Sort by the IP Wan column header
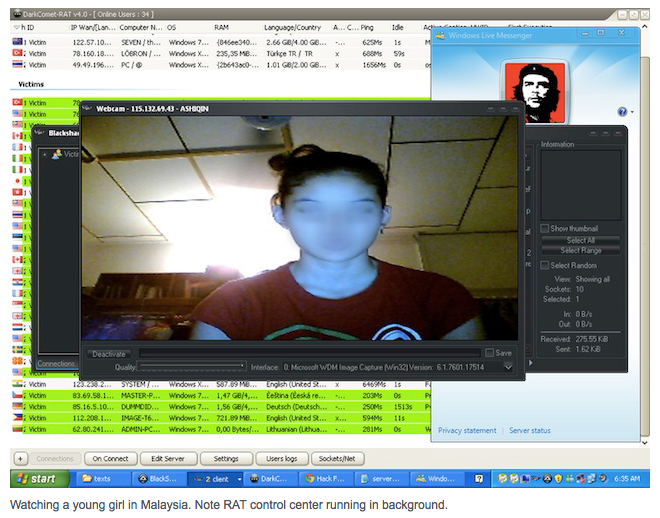This screenshot has width=660, height=518. (93, 27)
